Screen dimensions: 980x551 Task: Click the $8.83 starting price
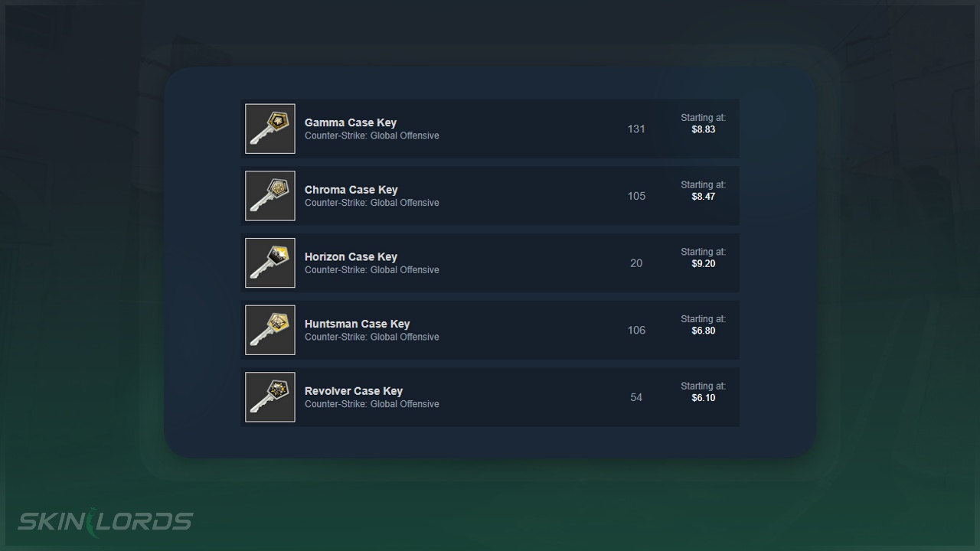[x=703, y=130]
